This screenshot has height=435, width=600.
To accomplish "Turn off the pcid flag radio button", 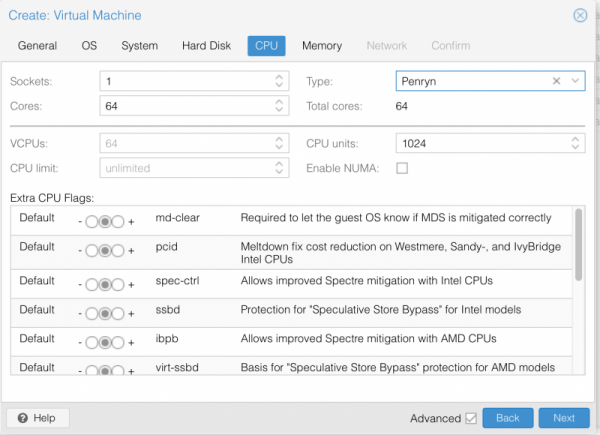I will click(91, 249).
